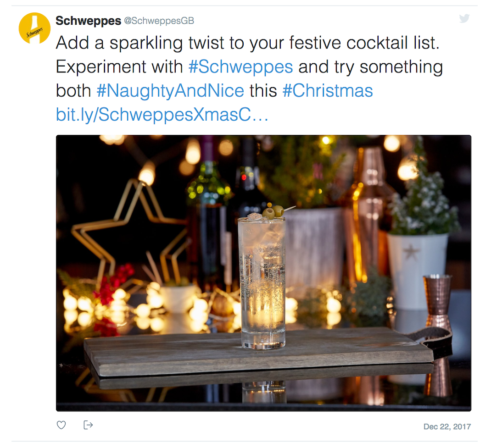Like the tweet with the heart icon
The height and width of the screenshot is (448, 491).
[61, 425]
